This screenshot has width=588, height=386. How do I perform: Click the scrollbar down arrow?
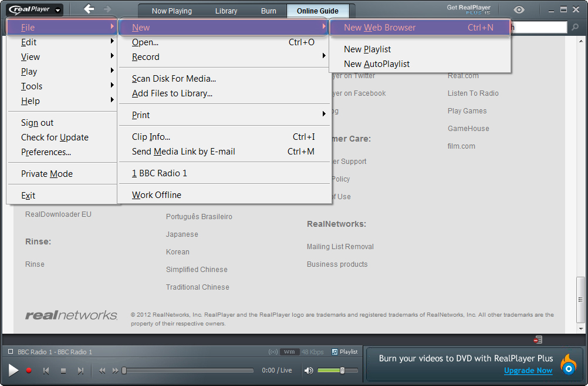click(x=581, y=328)
